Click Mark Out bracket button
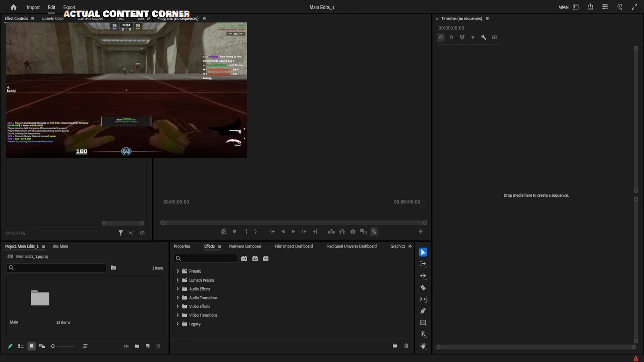 (x=256, y=232)
